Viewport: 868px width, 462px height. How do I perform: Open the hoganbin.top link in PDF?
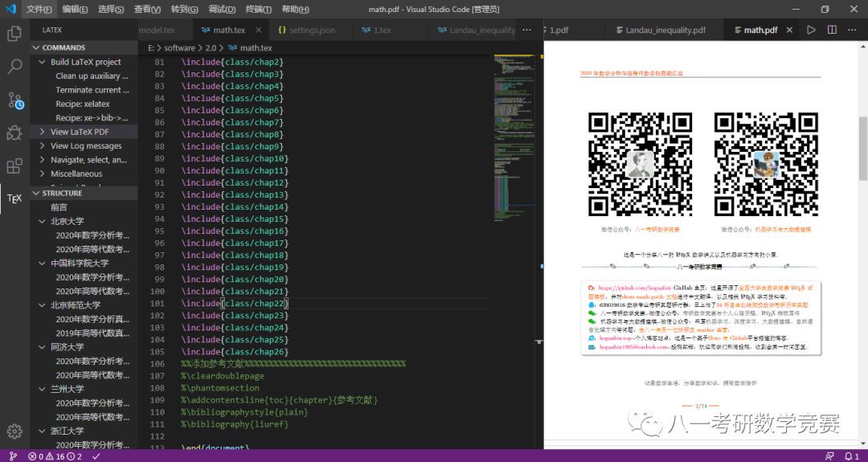(x=615, y=337)
